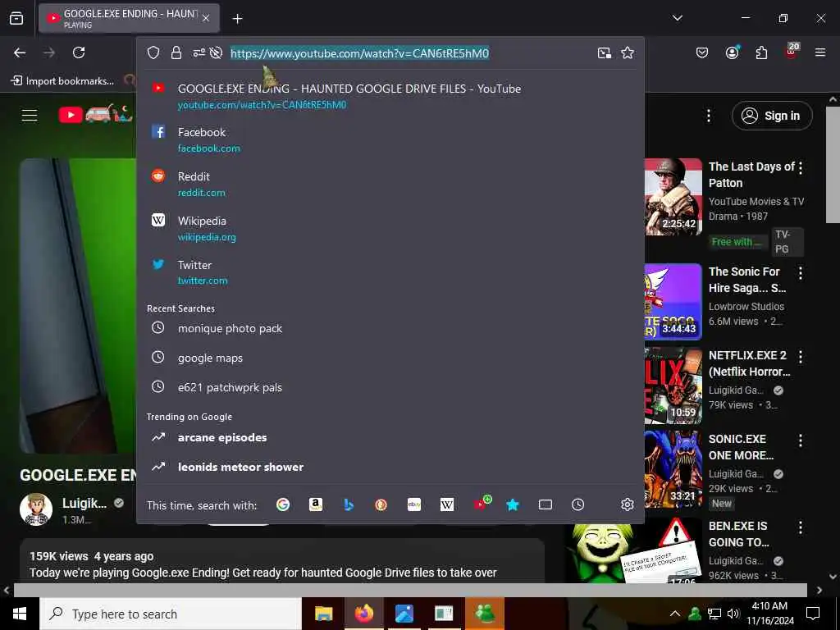Go to YouTube home via logo
Screen dimensions: 840x630
coord(95,114)
